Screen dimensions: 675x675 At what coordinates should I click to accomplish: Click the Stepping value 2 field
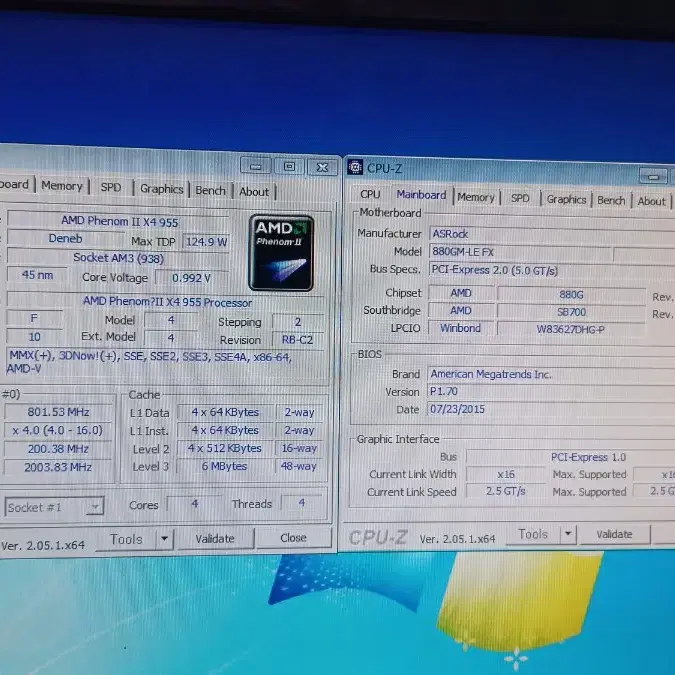(298, 322)
